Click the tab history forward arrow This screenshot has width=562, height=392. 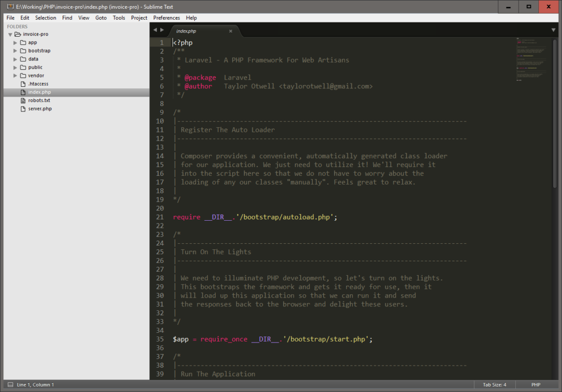click(x=162, y=30)
